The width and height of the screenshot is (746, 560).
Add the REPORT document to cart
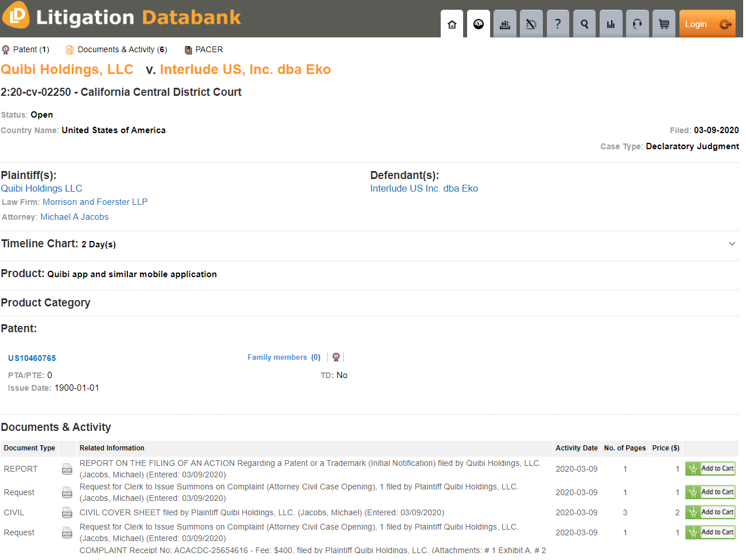click(710, 469)
